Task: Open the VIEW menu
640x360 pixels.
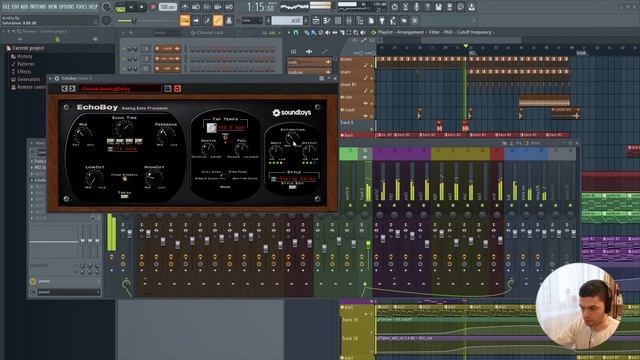Action: click(x=52, y=7)
